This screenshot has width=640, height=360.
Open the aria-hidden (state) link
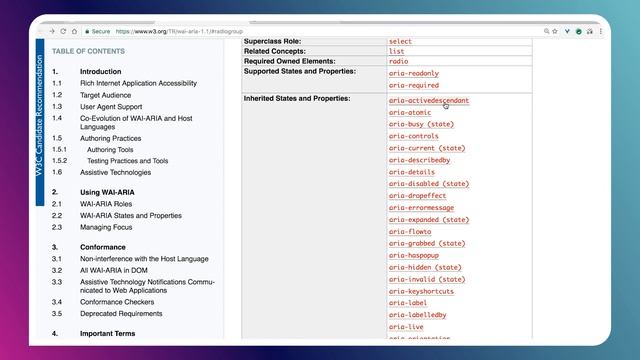coord(425,267)
